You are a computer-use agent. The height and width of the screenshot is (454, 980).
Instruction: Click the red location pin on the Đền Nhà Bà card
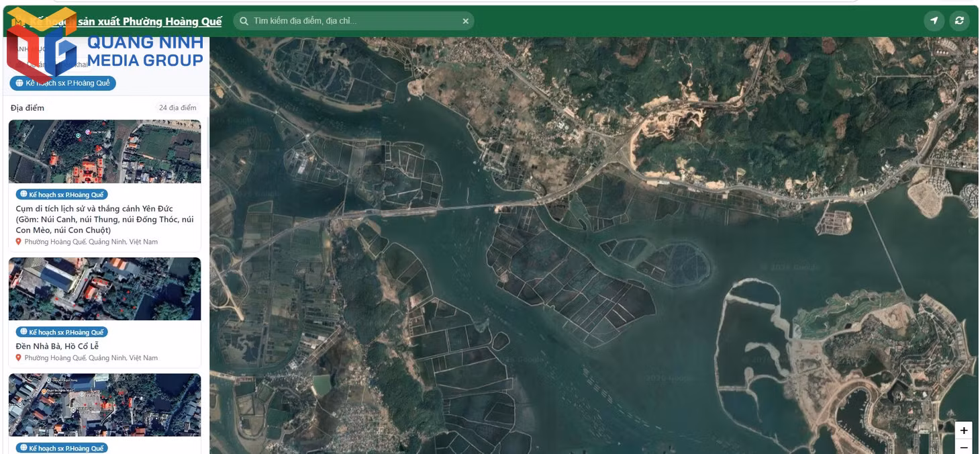click(19, 358)
